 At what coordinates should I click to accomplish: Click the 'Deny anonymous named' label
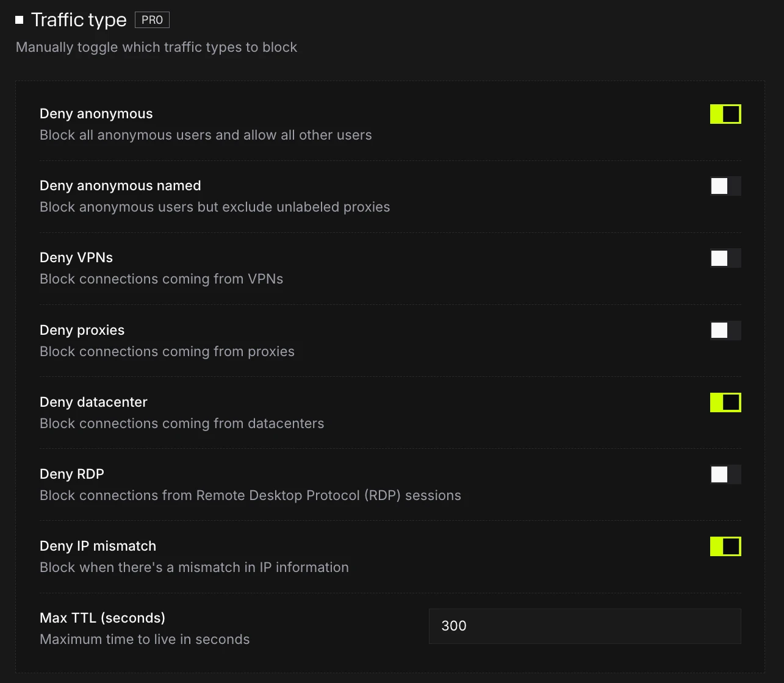point(120,186)
